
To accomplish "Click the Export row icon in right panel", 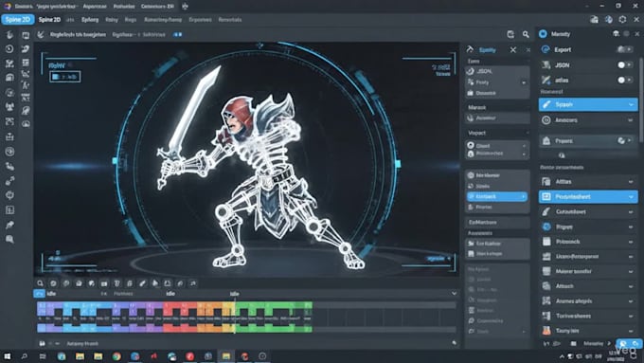I will coord(546,49).
